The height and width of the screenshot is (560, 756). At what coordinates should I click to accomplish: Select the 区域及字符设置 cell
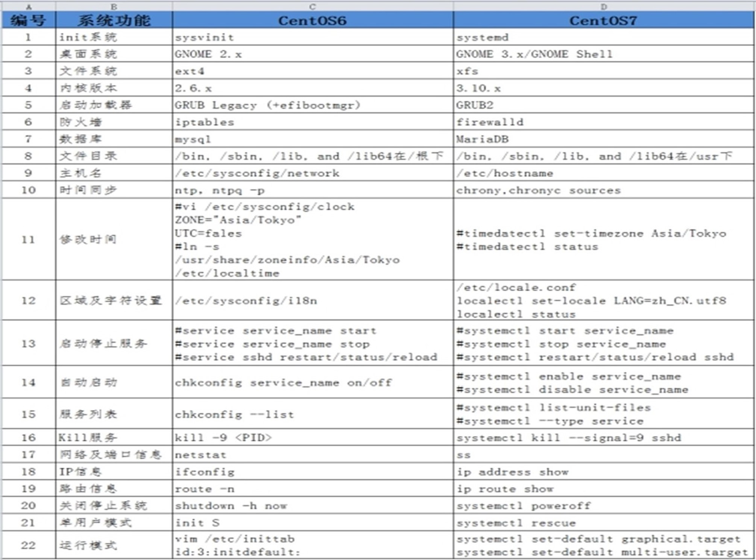pos(114,300)
